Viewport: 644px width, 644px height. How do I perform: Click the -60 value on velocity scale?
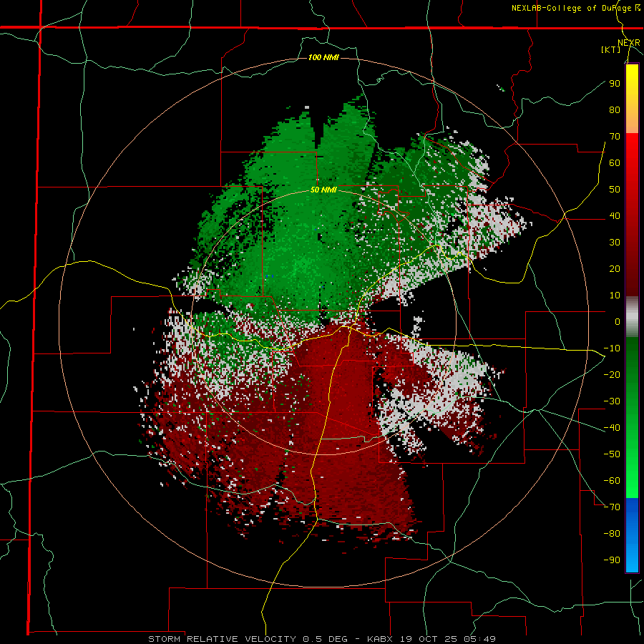(612, 481)
